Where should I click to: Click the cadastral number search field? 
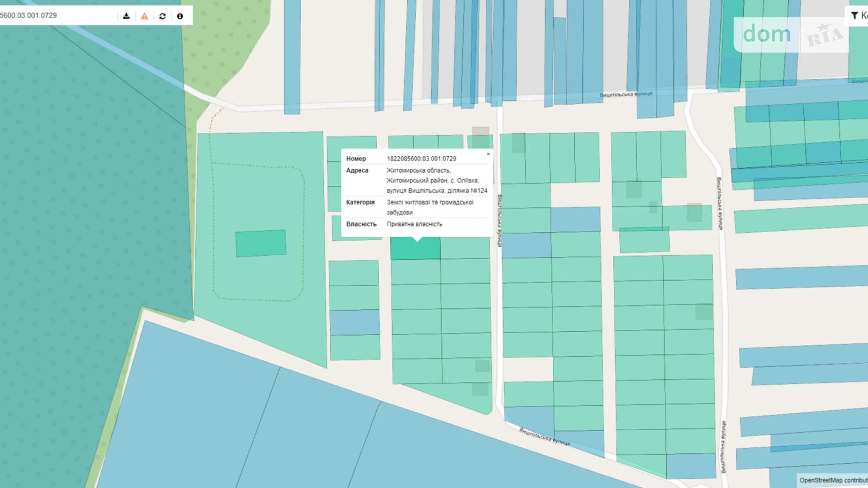point(56,15)
